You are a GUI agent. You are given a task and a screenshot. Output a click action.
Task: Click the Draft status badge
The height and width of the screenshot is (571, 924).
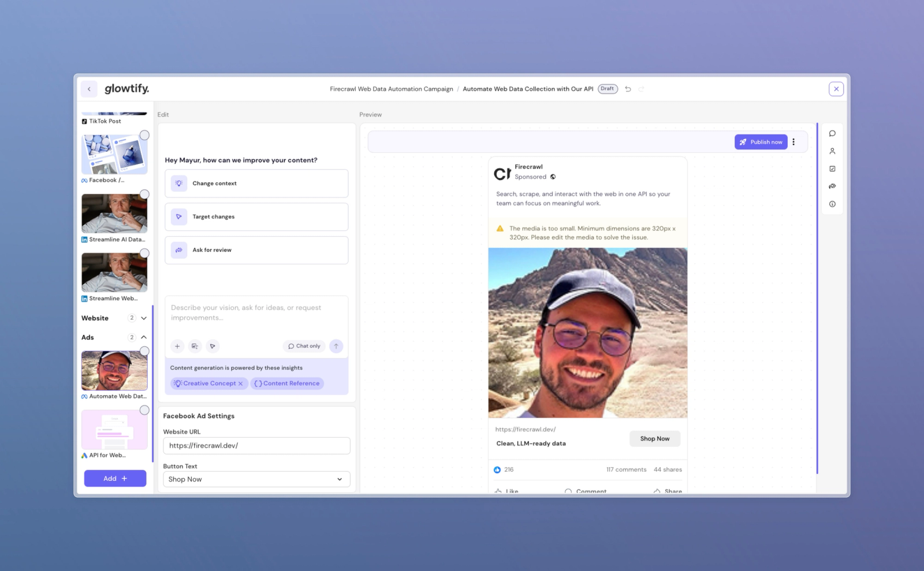[x=608, y=89]
